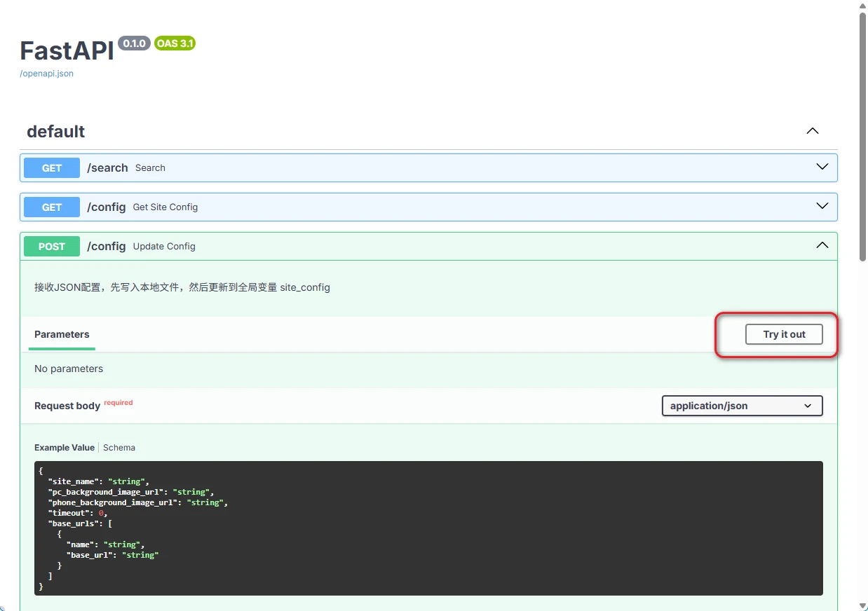The width and height of the screenshot is (868, 611).
Task: Select the Parameters tab
Action: tap(62, 334)
